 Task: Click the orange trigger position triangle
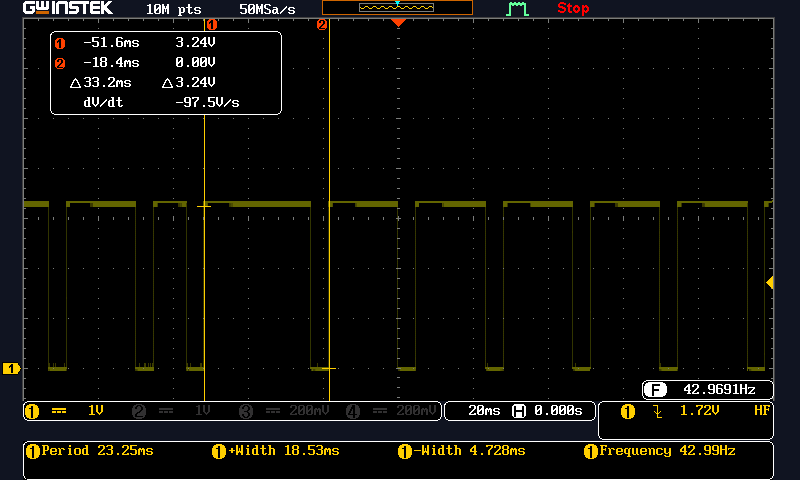398,23
